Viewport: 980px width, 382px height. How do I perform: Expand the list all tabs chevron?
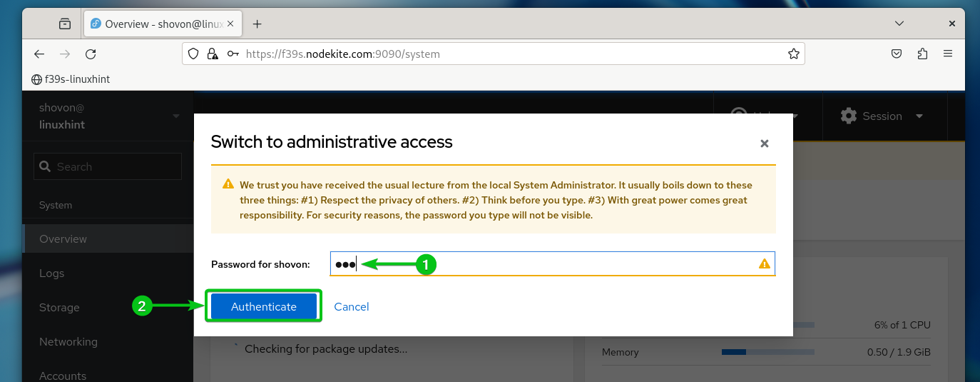[x=899, y=24]
